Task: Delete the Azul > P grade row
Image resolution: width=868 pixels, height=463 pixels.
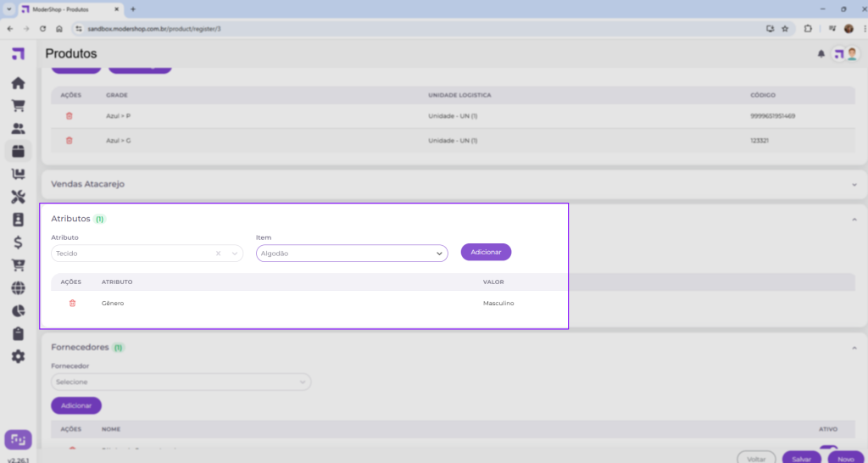Action: coord(70,115)
